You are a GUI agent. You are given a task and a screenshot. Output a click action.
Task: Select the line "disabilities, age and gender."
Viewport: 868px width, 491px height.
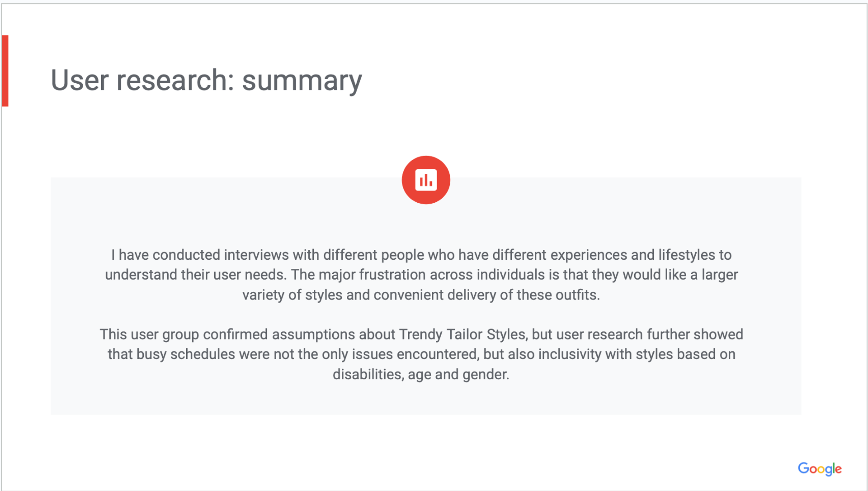pyautogui.click(x=421, y=374)
